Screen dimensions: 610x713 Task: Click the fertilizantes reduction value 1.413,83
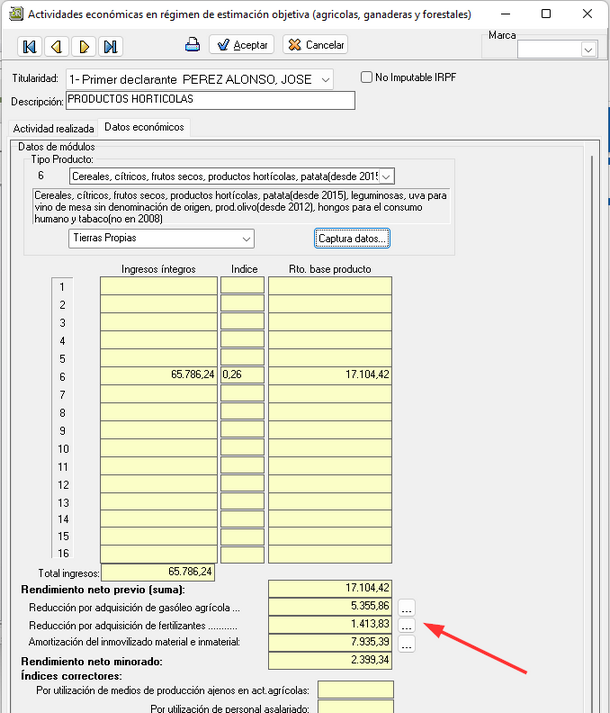pyautogui.click(x=330, y=624)
